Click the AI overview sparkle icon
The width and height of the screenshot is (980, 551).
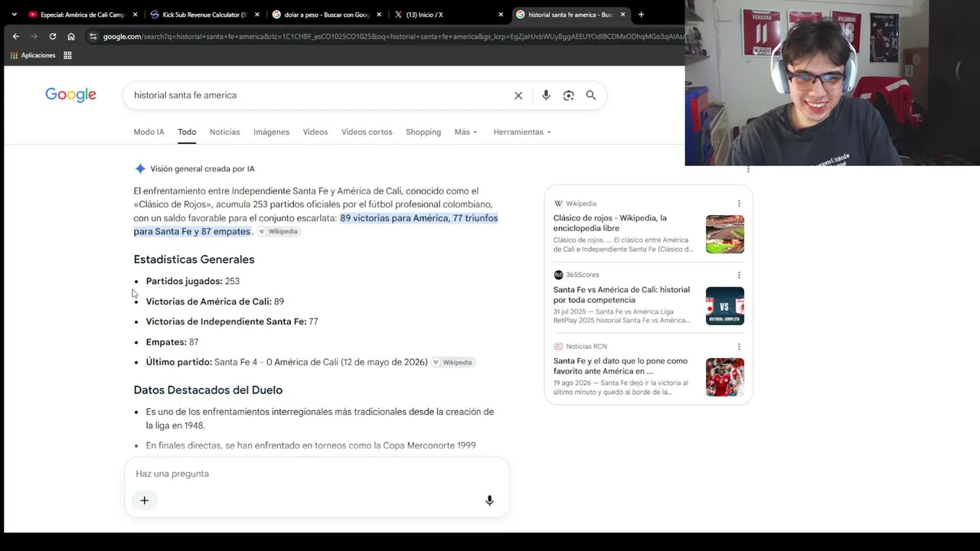pyautogui.click(x=140, y=168)
